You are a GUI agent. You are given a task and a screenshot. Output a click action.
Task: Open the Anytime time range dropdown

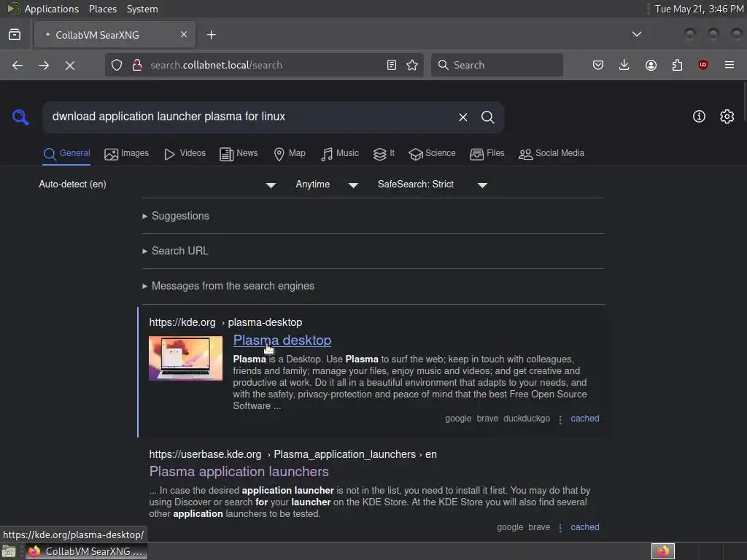click(328, 184)
